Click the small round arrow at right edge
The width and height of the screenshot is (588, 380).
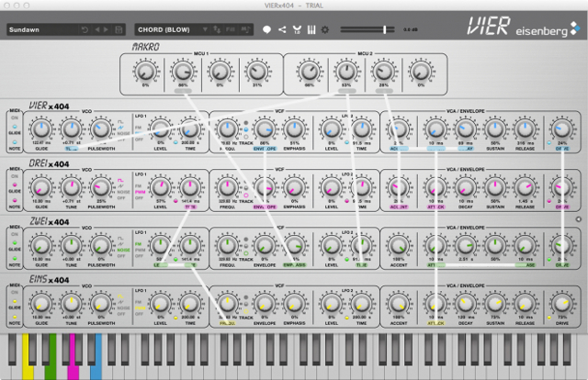(579, 219)
